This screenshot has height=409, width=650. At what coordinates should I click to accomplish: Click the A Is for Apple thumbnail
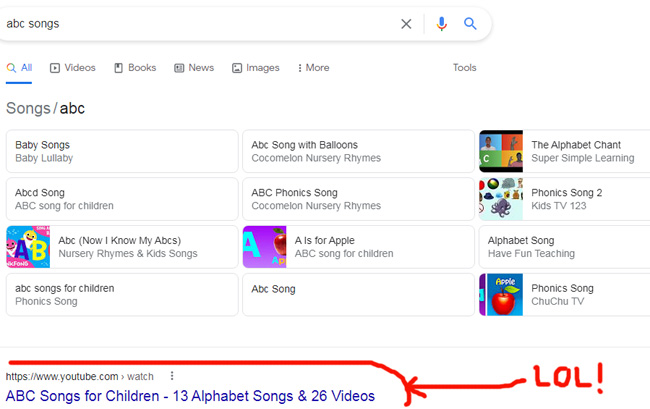pyautogui.click(x=264, y=247)
